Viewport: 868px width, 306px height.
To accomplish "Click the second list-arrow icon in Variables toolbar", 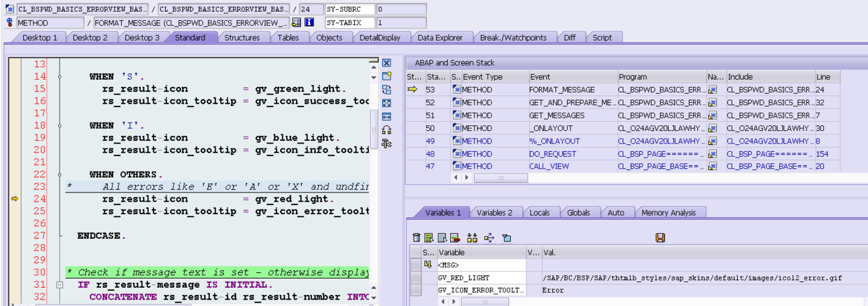I will (442, 238).
